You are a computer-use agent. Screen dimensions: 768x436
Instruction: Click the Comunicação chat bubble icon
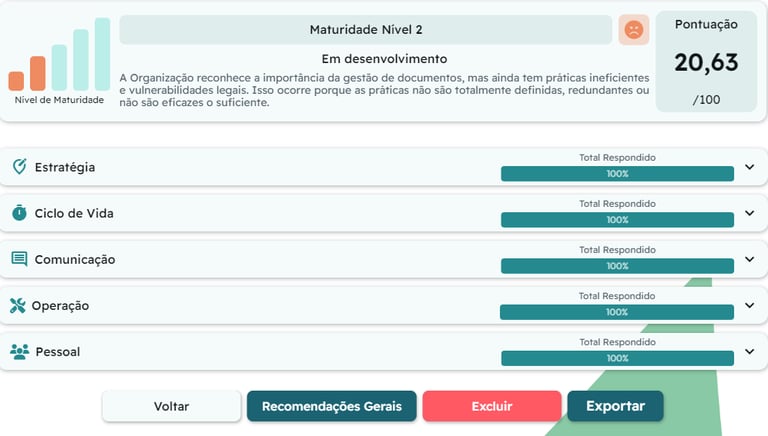(x=19, y=259)
